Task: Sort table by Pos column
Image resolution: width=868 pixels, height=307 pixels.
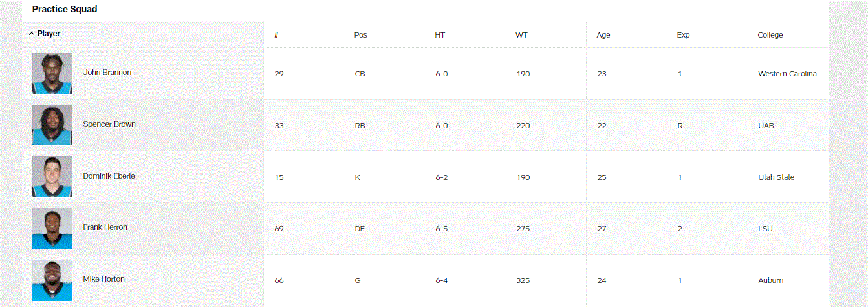Action: 360,35
